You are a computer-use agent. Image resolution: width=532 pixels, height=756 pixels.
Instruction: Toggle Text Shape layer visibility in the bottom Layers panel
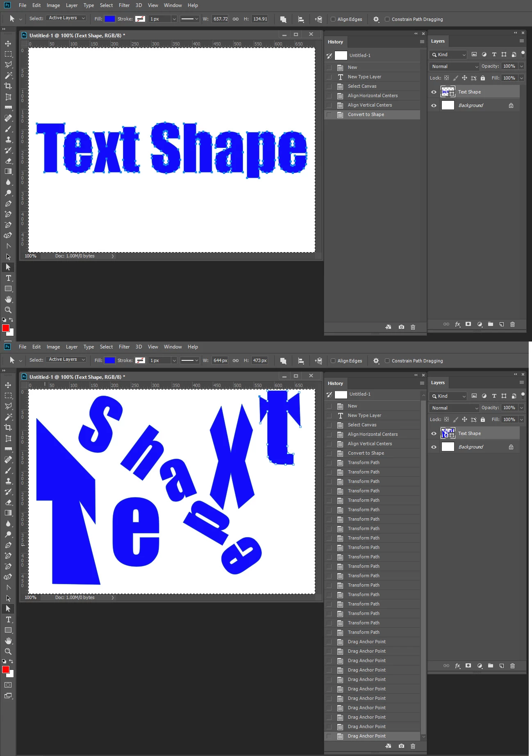click(434, 433)
